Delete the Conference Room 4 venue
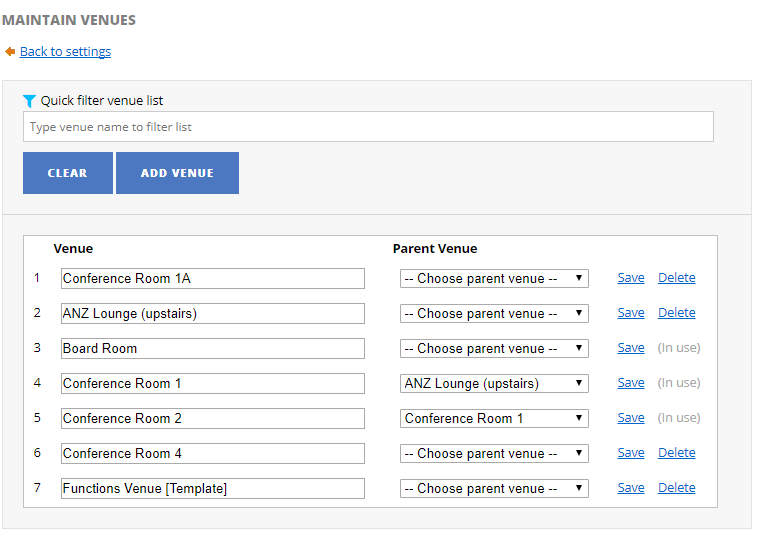 [x=676, y=453]
